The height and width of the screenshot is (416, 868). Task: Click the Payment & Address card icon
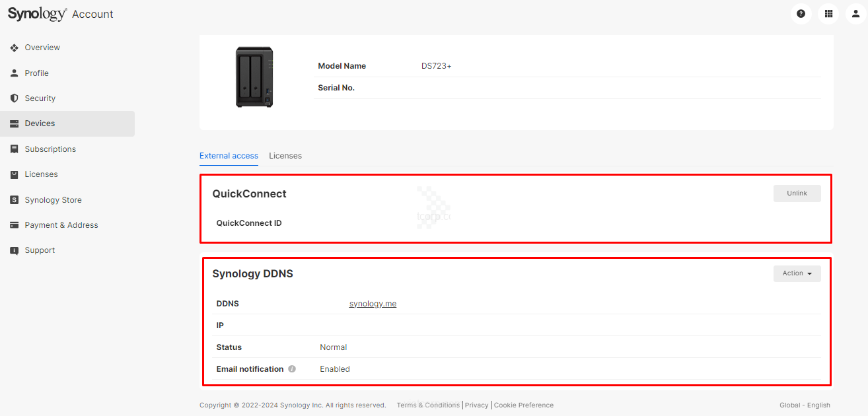pos(15,225)
